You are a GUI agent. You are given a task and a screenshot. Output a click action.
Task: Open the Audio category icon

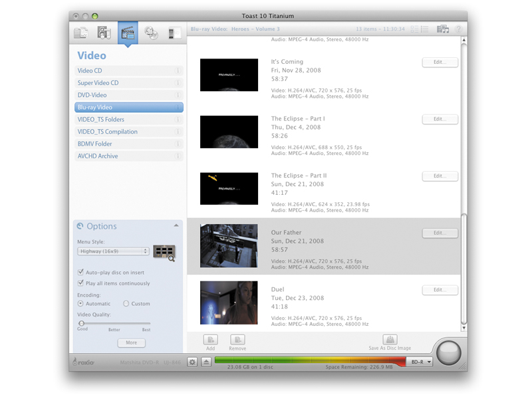click(104, 33)
